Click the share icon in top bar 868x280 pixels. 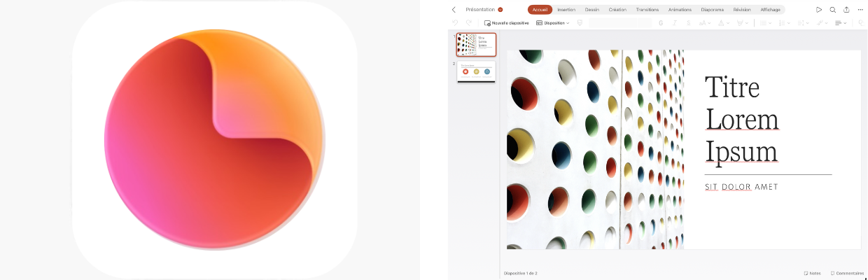[846, 10]
